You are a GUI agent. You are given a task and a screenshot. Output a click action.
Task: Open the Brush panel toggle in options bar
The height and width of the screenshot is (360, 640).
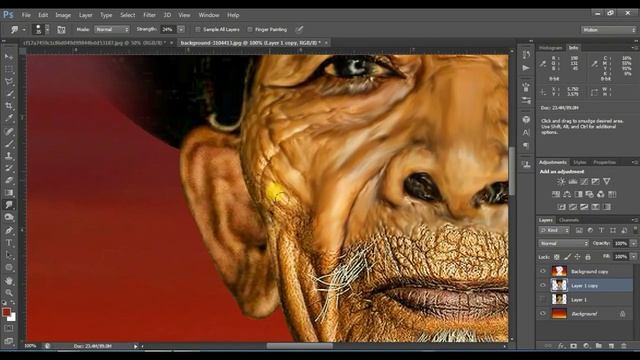[61, 29]
